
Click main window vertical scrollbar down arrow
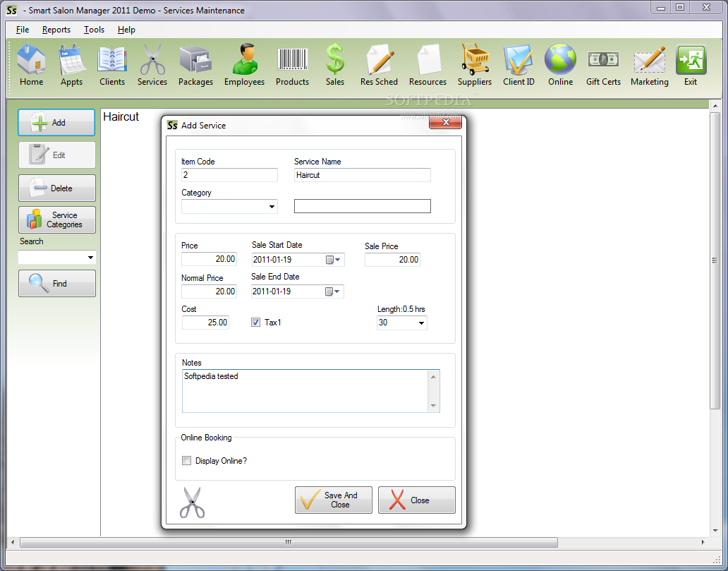coord(715,530)
